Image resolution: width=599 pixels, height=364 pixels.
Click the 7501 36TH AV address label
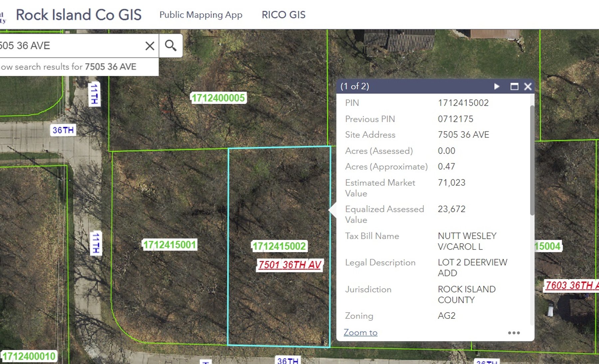290,265
